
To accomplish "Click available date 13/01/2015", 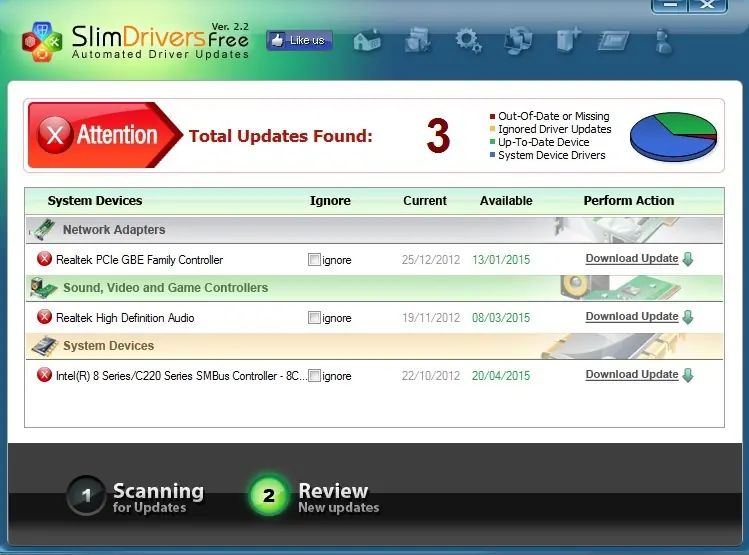I will tap(501, 260).
